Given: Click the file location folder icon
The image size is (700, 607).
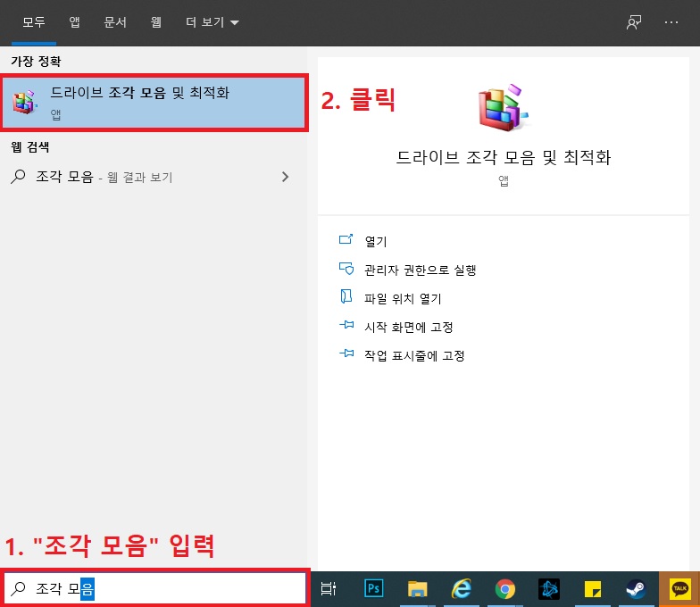Looking at the screenshot, I should [346, 296].
